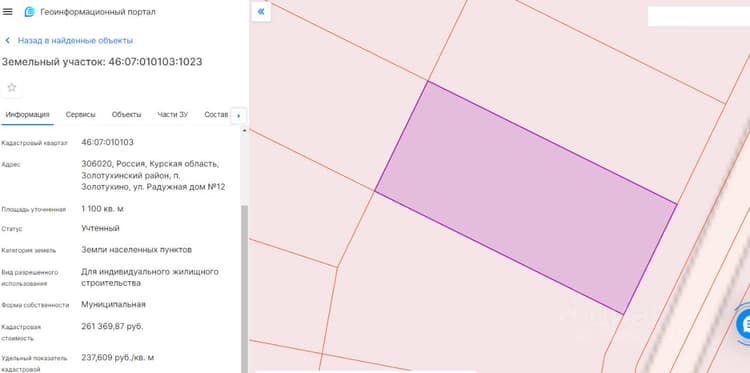Go back via Назад в найденные объекты
Viewport: 750px width, 373px height.
point(75,41)
